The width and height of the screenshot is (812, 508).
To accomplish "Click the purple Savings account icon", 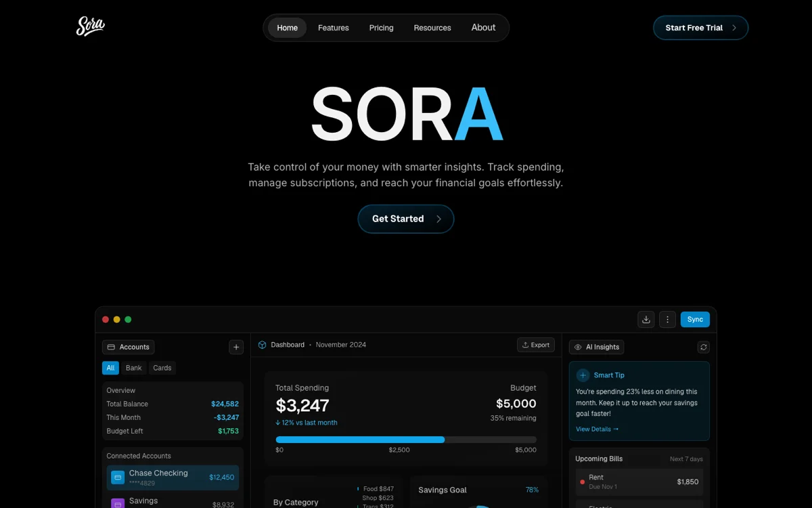I will pos(118,503).
